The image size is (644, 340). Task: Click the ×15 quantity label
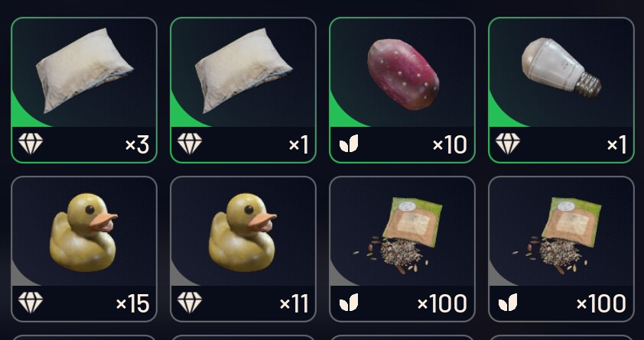132,303
